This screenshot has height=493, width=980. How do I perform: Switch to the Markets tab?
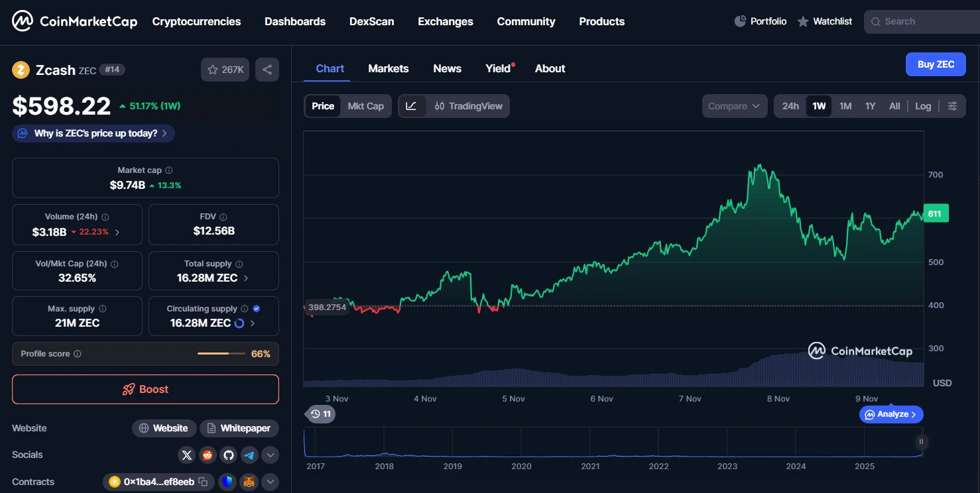coord(388,68)
